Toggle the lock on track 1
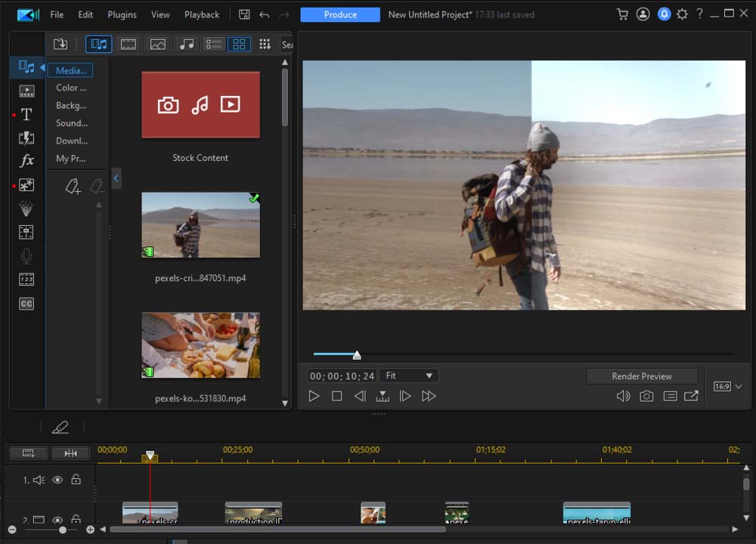The image size is (756, 544). tap(76, 480)
